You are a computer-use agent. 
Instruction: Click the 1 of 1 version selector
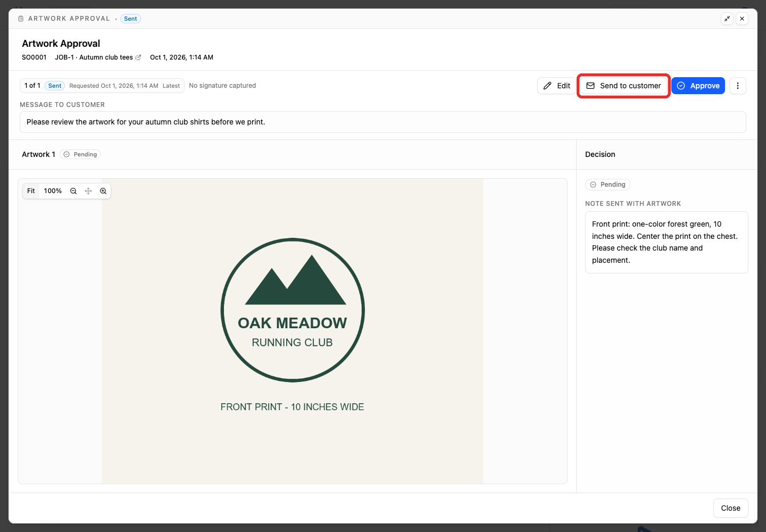102,86
